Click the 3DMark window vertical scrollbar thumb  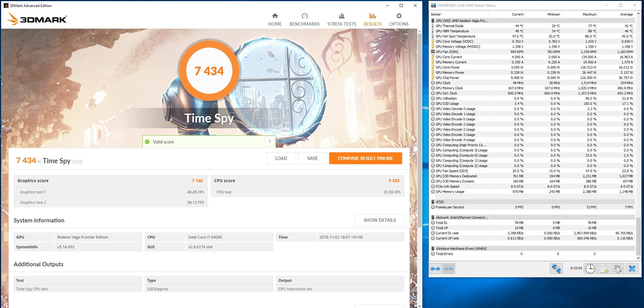click(419, 130)
